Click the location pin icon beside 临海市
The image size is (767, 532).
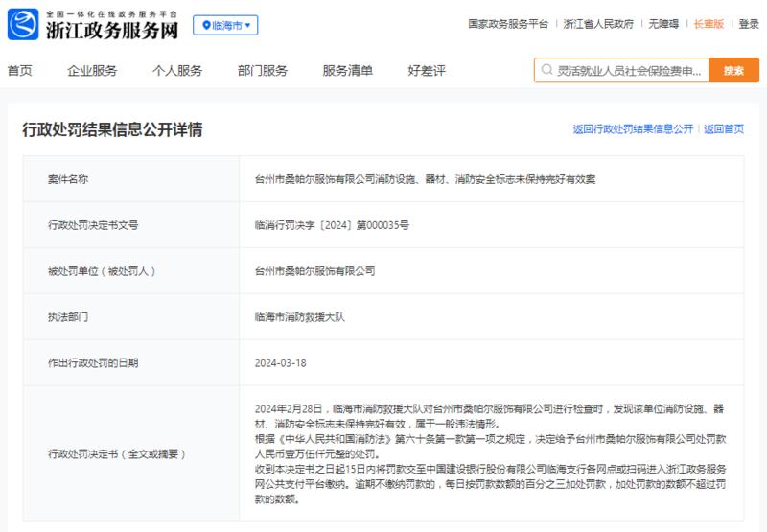click(206, 26)
